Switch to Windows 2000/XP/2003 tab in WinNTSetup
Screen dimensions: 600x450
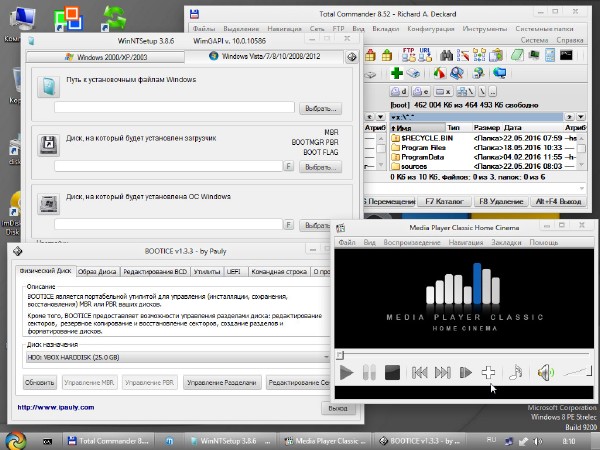point(106,57)
